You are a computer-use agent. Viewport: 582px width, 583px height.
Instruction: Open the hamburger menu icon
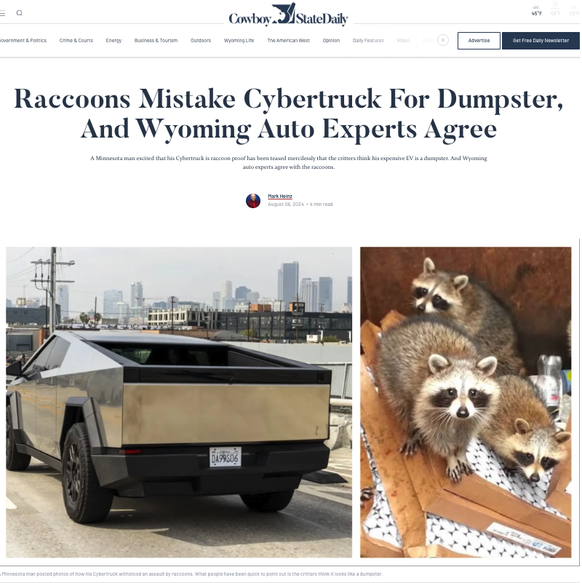[x=2, y=13]
